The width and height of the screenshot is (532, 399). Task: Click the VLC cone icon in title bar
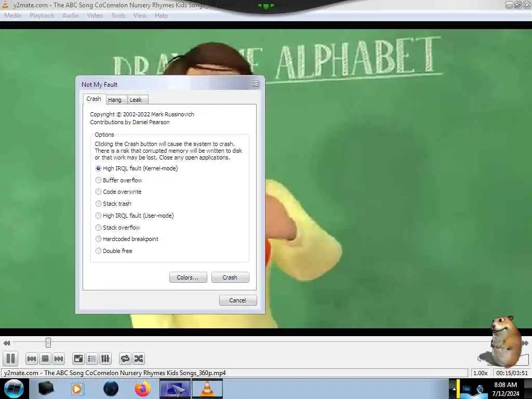5,5
